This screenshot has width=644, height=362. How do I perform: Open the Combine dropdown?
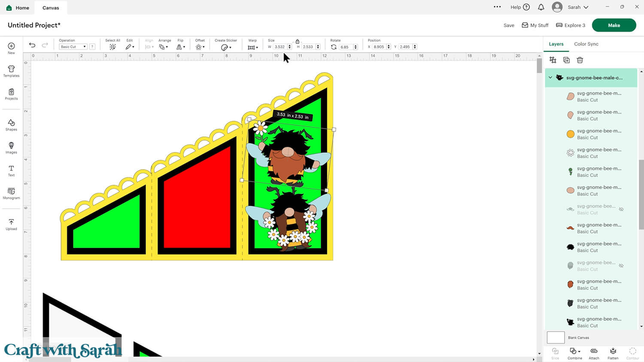click(574, 353)
